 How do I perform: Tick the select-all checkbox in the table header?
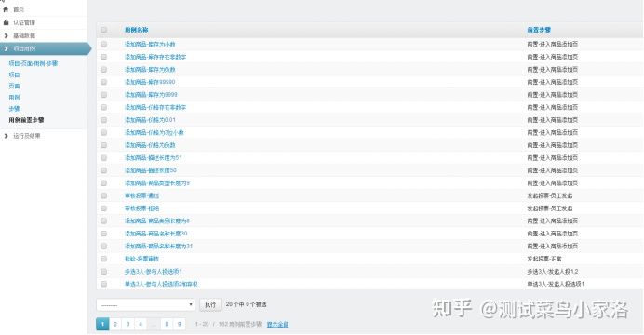click(103, 30)
